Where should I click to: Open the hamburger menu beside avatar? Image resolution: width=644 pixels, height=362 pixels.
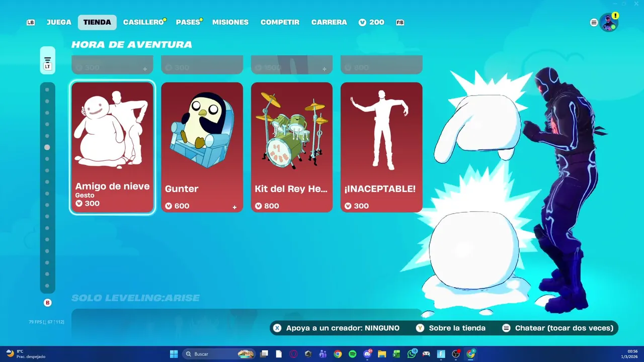pyautogui.click(x=594, y=23)
